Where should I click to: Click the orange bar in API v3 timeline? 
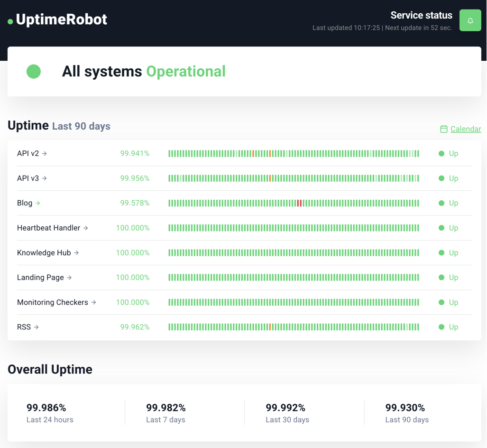270,178
